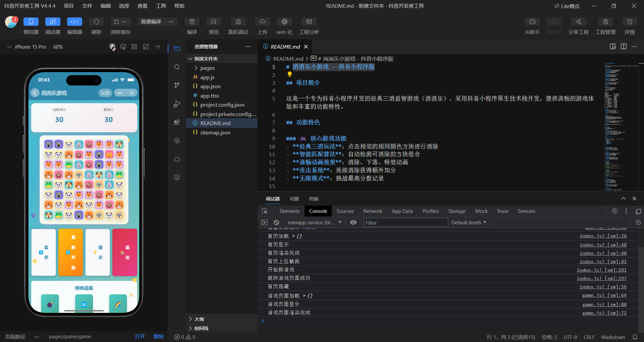Open app.js in the file tree

[x=221, y=77]
